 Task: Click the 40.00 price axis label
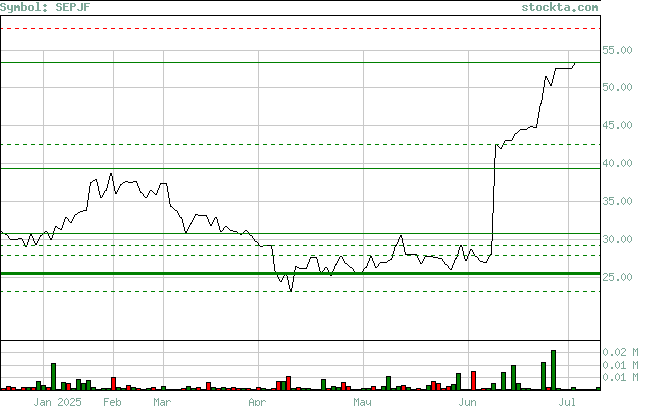[617, 163]
